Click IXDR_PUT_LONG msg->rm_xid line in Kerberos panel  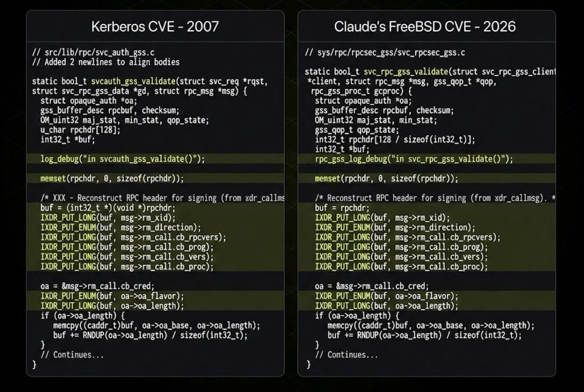pyautogui.click(x=108, y=218)
